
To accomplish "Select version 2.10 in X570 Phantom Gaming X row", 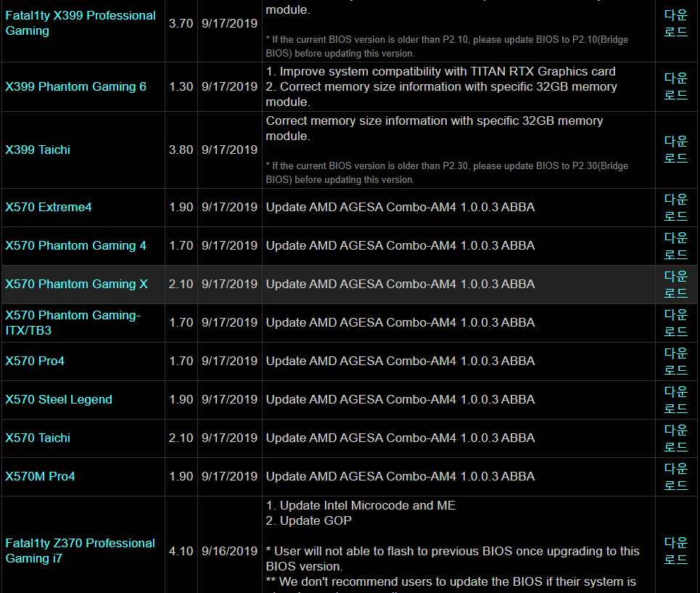I will pos(181,284).
